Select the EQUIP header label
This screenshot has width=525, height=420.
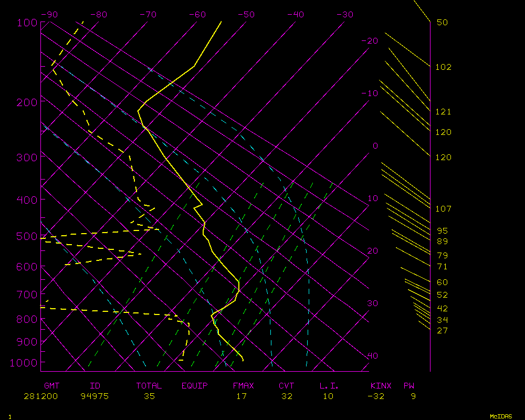(x=194, y=386)
